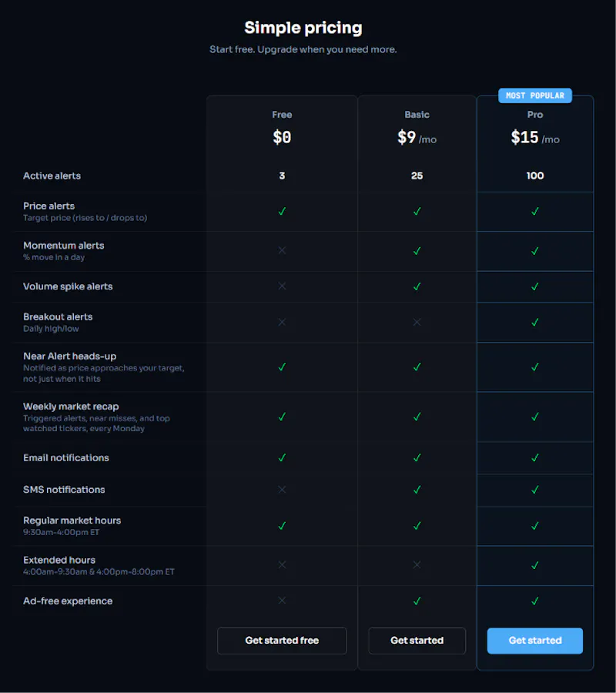The height and width of the screenshot is (693, 616).
Task: Click the Ad-free experience label
Action: [x=68, y=601]
